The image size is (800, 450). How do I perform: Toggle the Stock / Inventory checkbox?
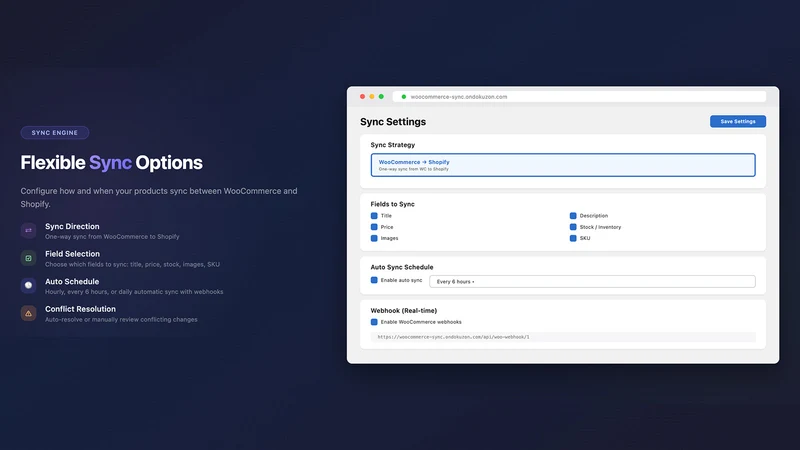pos(573,227)
